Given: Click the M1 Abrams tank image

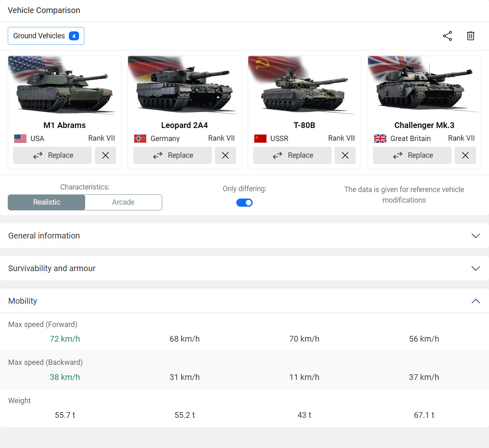Looking at the screenshot, I should tap(64, 85).
